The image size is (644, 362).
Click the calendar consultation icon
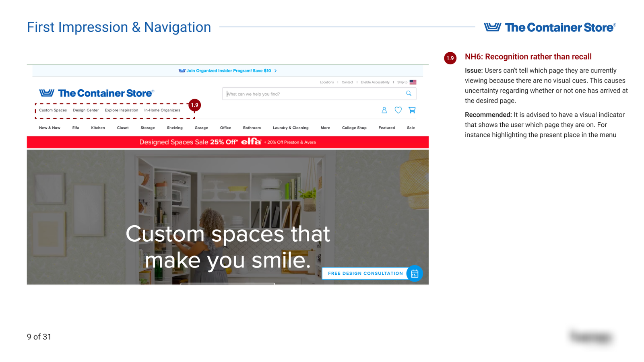pyautogui.click(x=415, y=274)
